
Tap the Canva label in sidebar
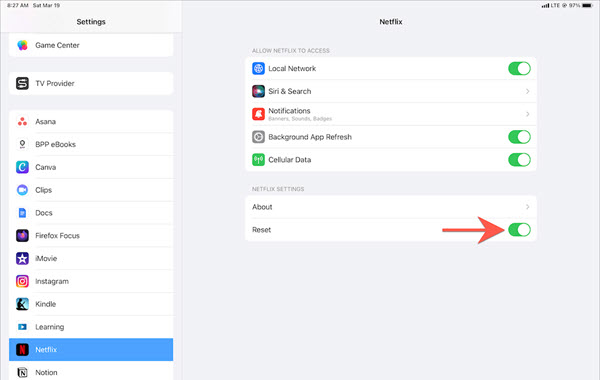(x=46, y=167)
